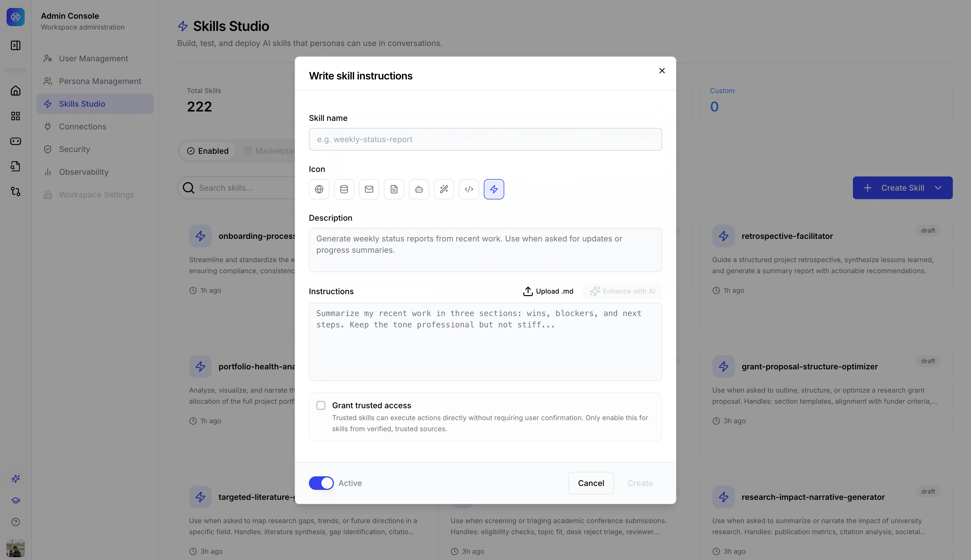Viewport: 971px width, 560px height.
Task: Open Workspace Settings in the sidebar
Action: point(95,195)
